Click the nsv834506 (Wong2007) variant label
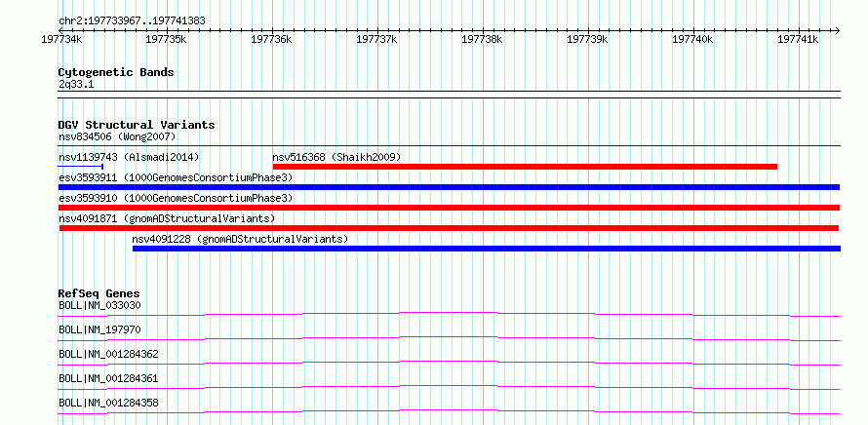Screen dimensions: 868x425 click(117, 136)
